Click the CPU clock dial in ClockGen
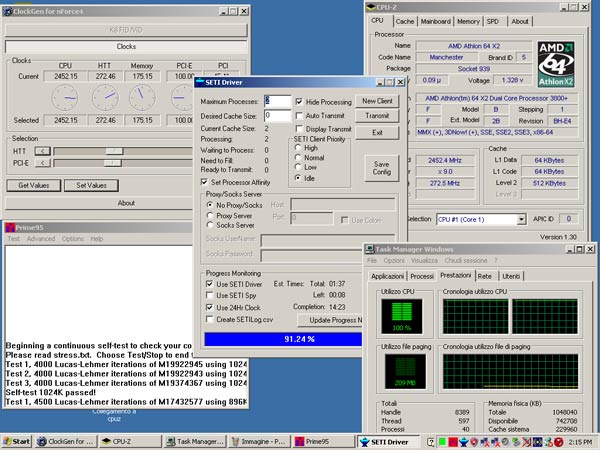The height and width of the screenshot is (450, 600). (x=65, y=98)
